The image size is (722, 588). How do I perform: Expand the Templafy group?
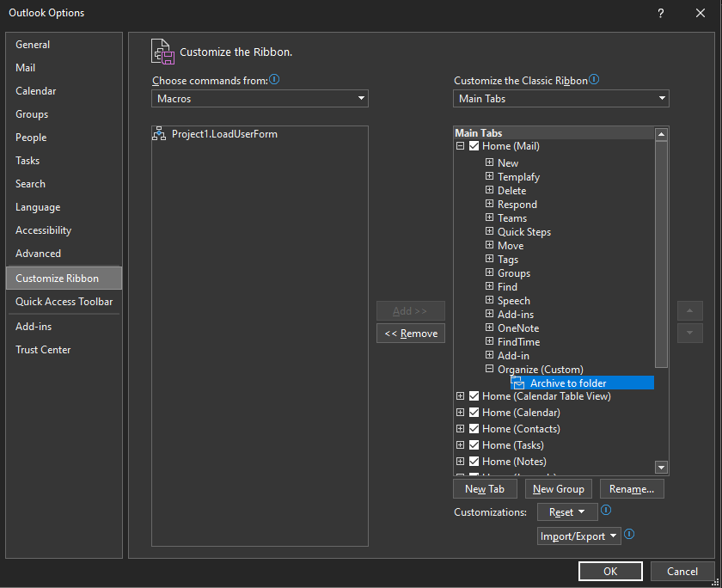point(489,176)
